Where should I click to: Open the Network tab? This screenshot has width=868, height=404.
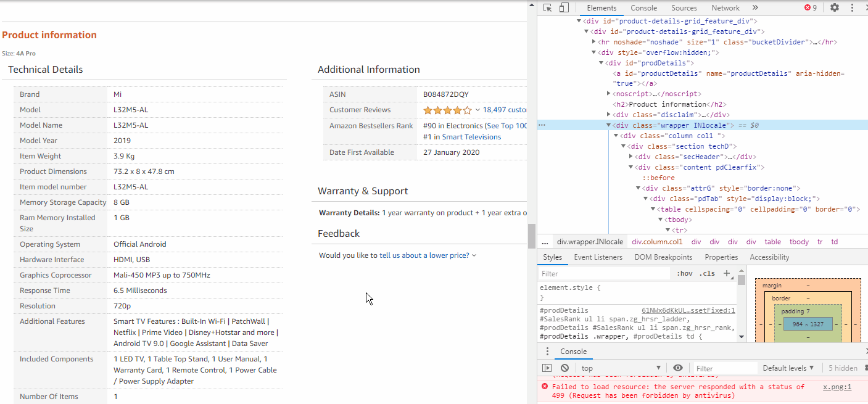pyautogui.click(x=725, y=8)
